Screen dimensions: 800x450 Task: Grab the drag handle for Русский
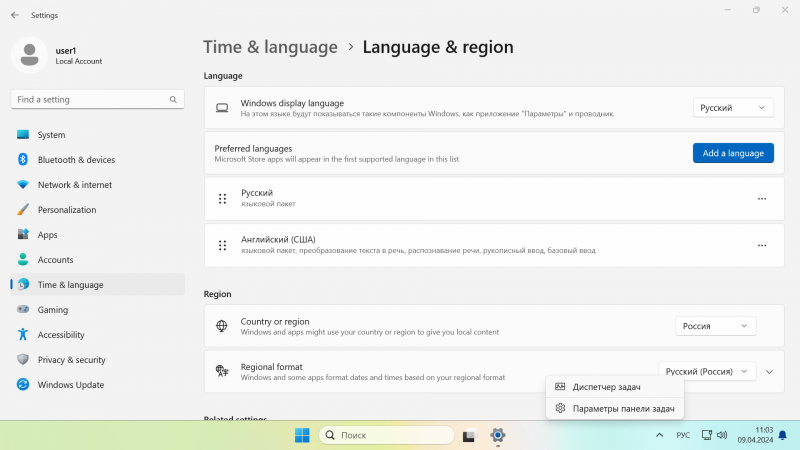222,198
